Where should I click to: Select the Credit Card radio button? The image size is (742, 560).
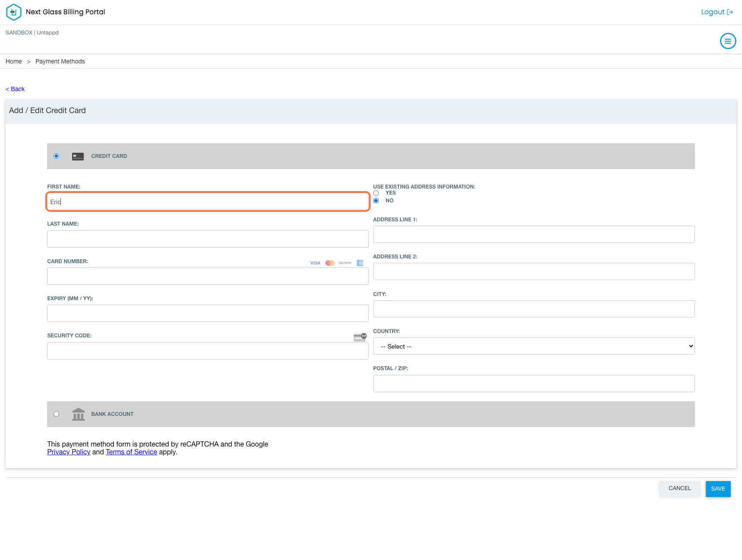click(x=57, y=156)
